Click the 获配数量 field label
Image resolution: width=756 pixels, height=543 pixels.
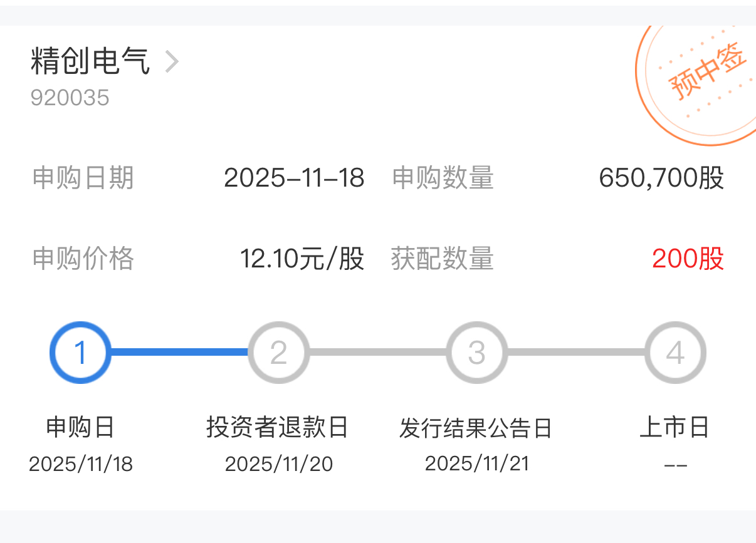443,259
